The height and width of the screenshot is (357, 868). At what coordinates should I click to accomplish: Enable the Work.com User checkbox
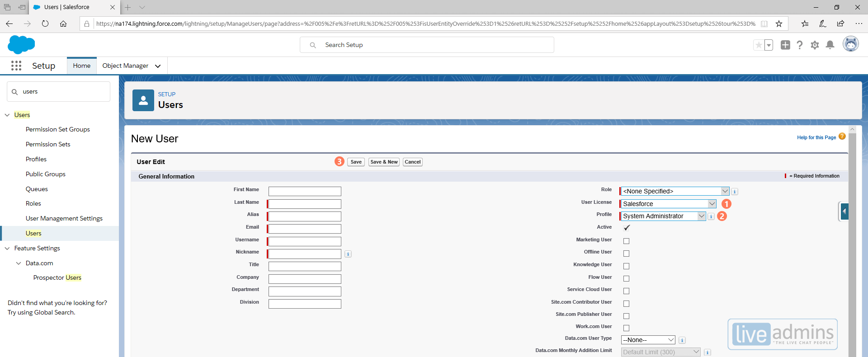pos(627,328)
